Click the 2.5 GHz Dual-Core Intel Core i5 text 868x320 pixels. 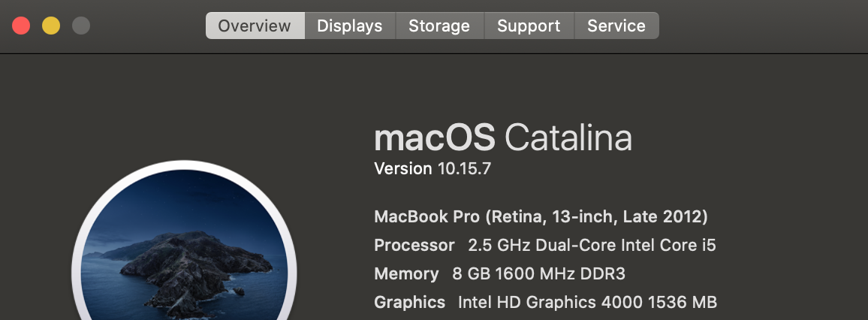point(592,246)
